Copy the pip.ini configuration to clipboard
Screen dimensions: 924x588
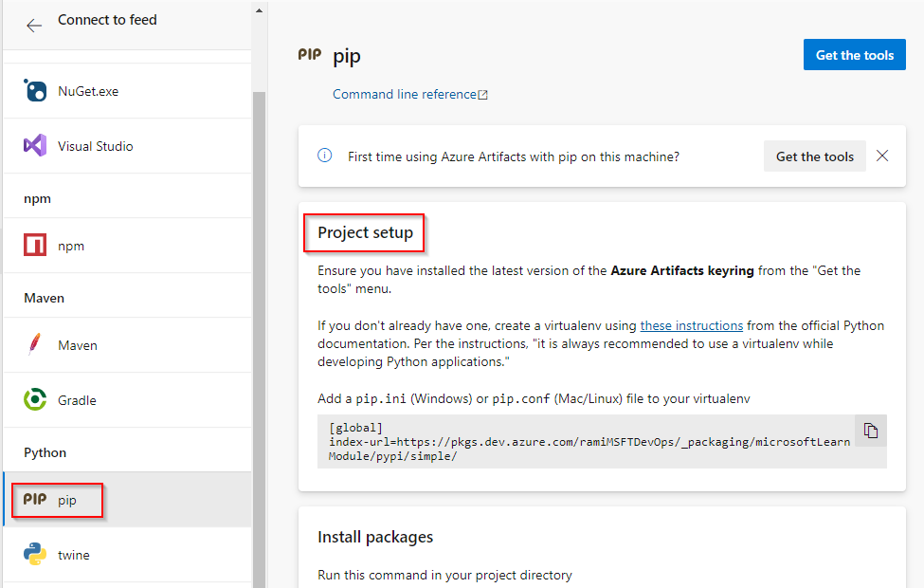870,430
